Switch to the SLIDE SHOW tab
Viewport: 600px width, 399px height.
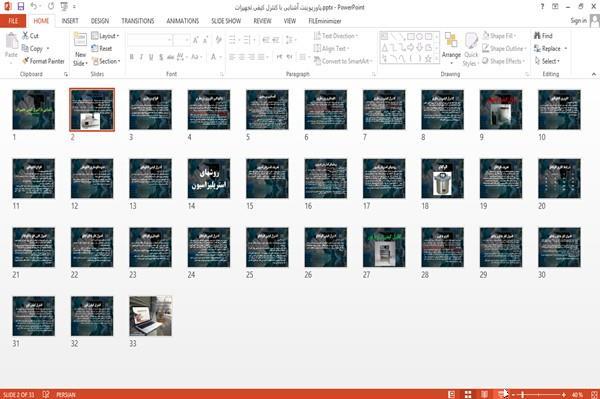coord(226,21)
